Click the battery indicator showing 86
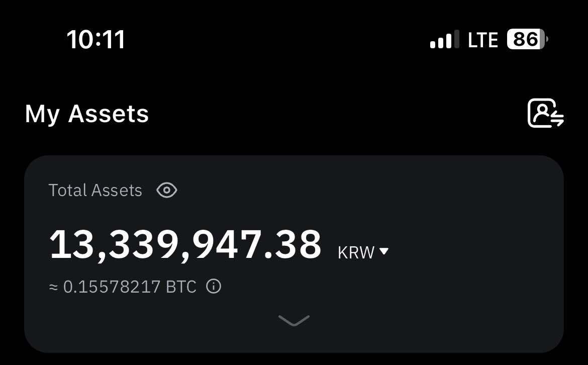 coord(527,39)
